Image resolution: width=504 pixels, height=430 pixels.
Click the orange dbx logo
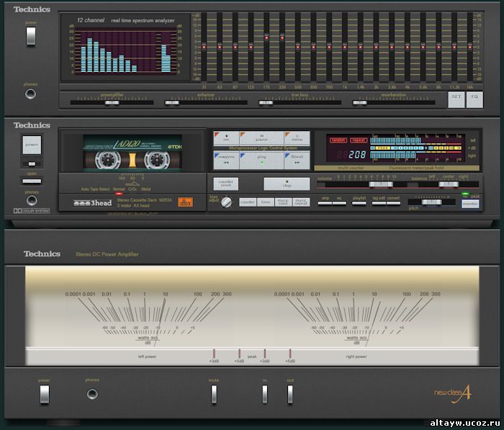(x=186, y=202)
